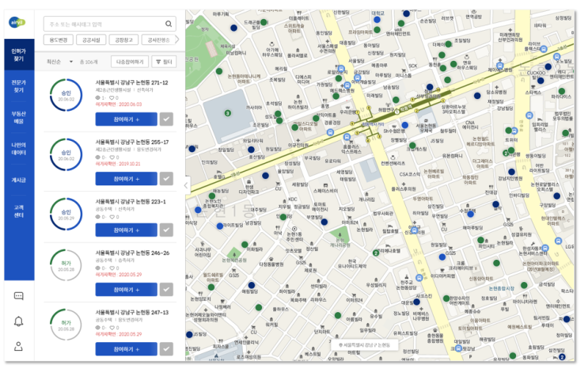Select 인허가 찾기 in sidebar
The height and width of the screenshot is (373, 588).
coord(19,55)
